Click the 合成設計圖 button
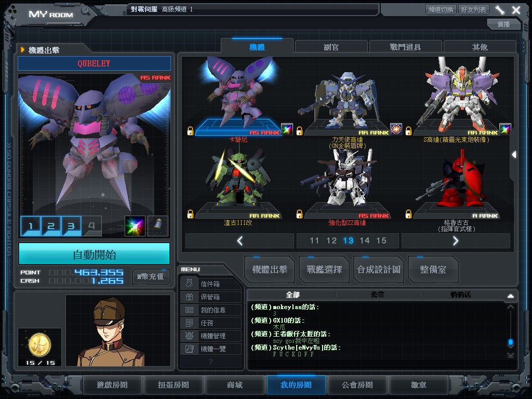532x399 pixels. pos(379,270)
